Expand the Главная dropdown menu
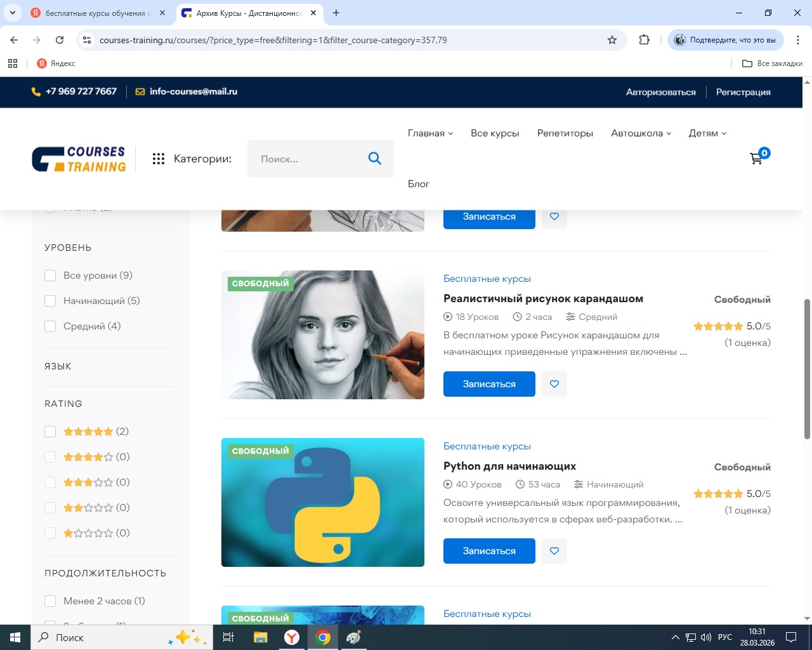The height and width of the screenshot is (650, 812). point(430,133)
